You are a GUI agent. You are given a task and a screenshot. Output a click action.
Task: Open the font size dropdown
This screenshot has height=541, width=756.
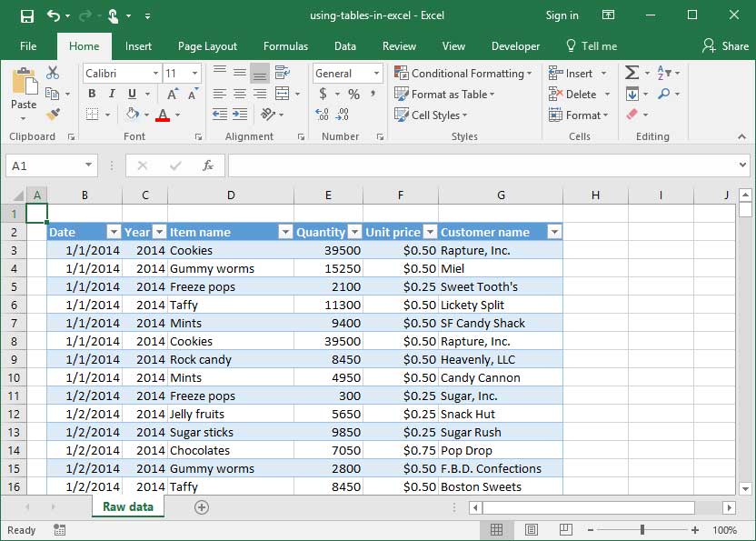195,73
